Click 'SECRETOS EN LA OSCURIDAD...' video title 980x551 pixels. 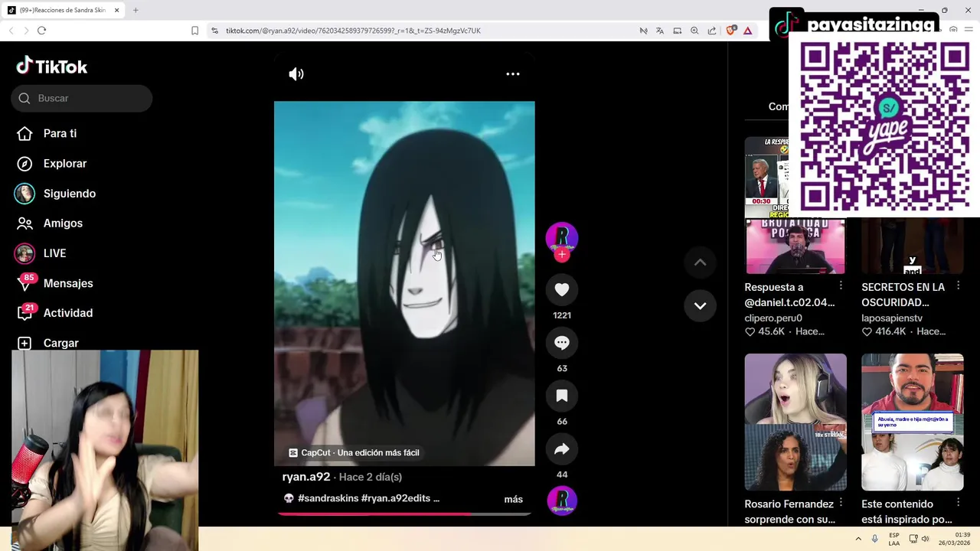pyautogui.click(x=903, y=295)
